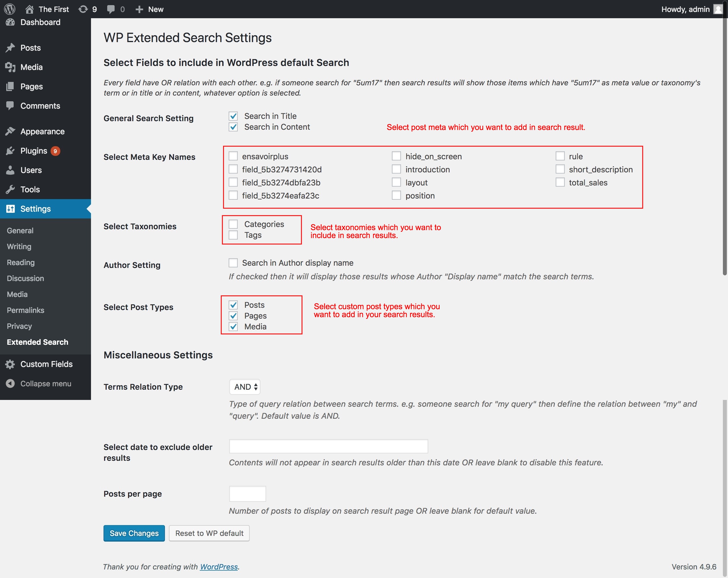The width and height of the screenshot is (728, 578).
Task: Click the Settings sliders icon
Action: [x=10, y=209]
